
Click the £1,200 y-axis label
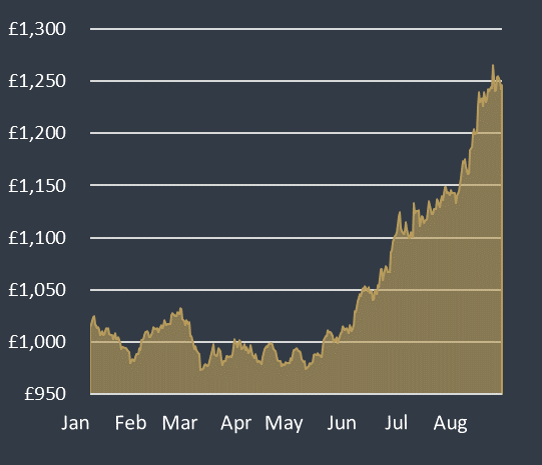tap(37, 133)
